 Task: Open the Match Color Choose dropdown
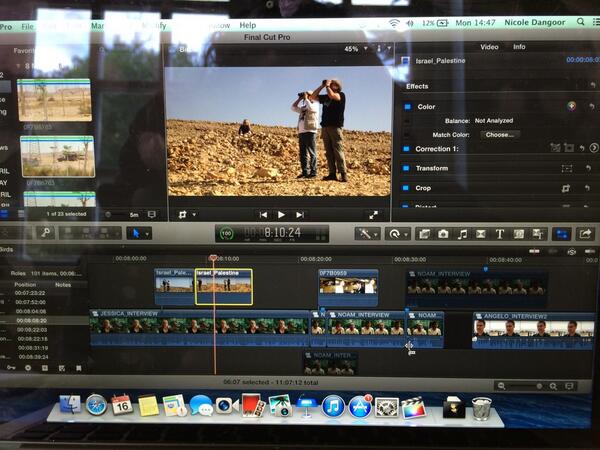[500, 135]
